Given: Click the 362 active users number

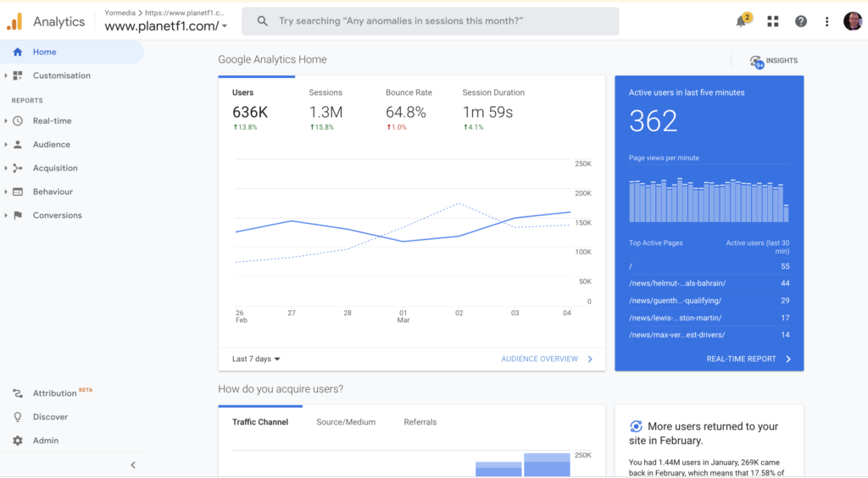Looking at the screenshot, I should pos(654,121).
